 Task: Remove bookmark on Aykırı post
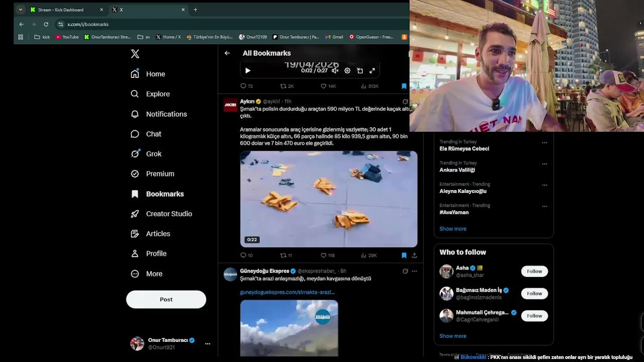(404, 255)
